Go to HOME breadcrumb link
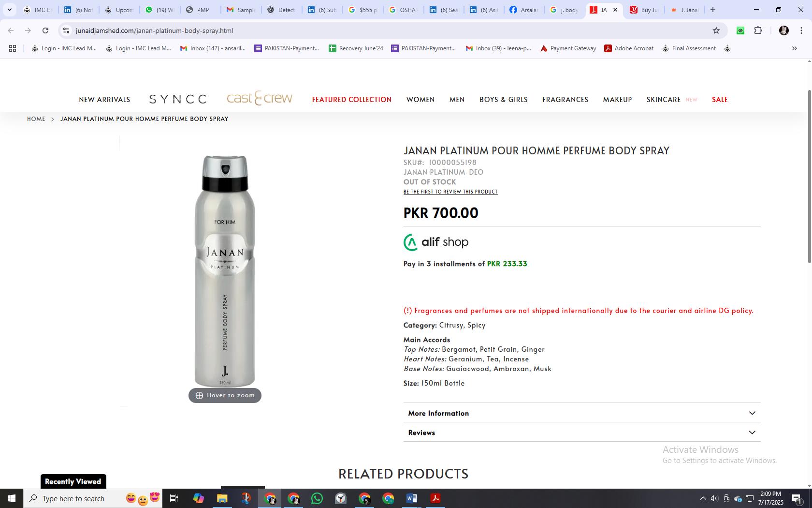Screen dimensions: 812x508 36,119
